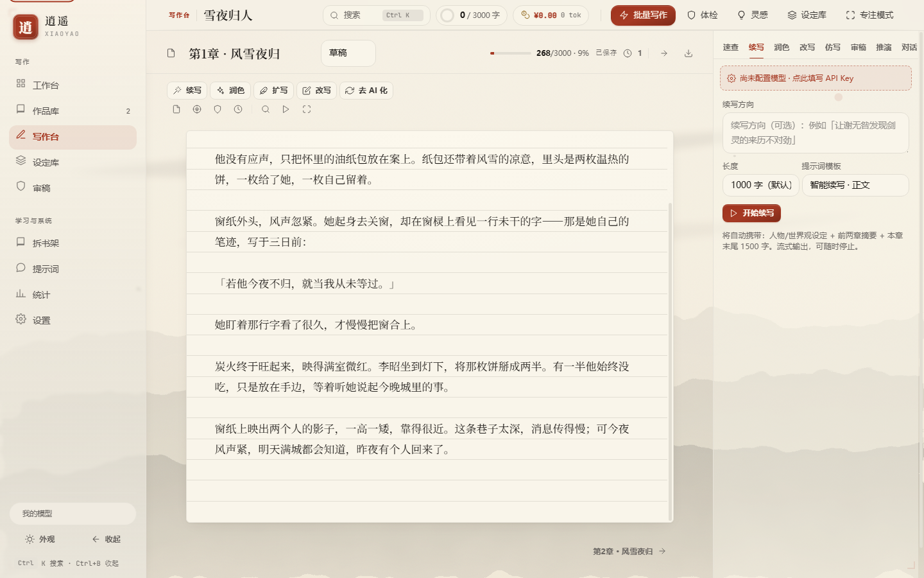Click the word count progress bar
The image size is (924, 578).
511,53
